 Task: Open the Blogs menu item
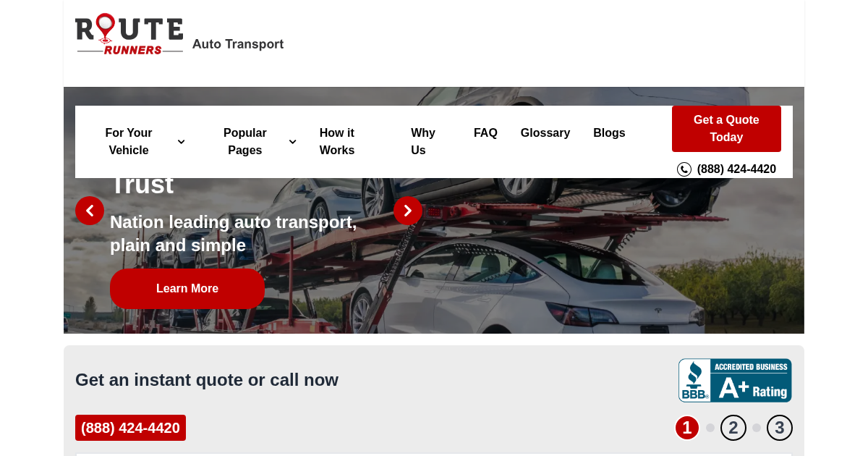pyautogui.click(x=609, y=133)
